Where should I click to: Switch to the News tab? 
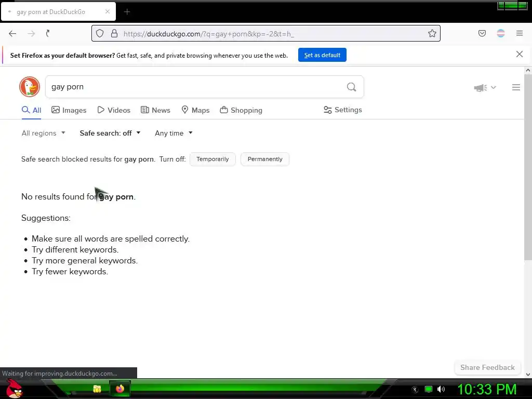[x=155, y=110]
